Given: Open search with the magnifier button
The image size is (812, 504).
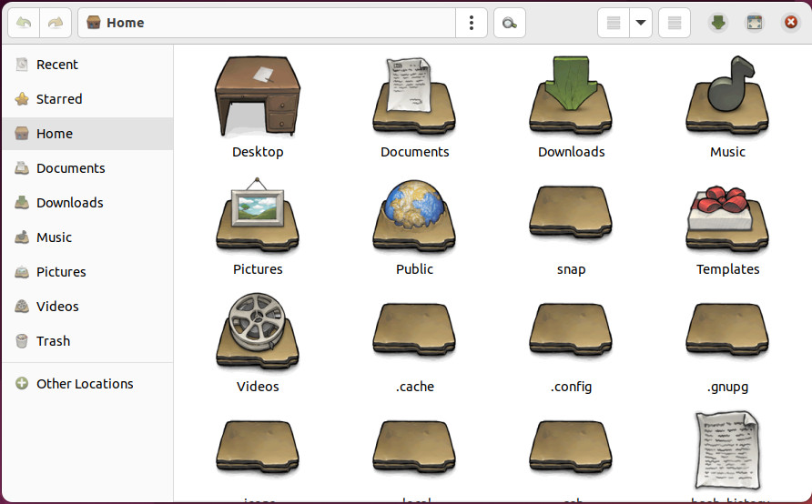Looking at the screenshot, I should tap(510, 23).
